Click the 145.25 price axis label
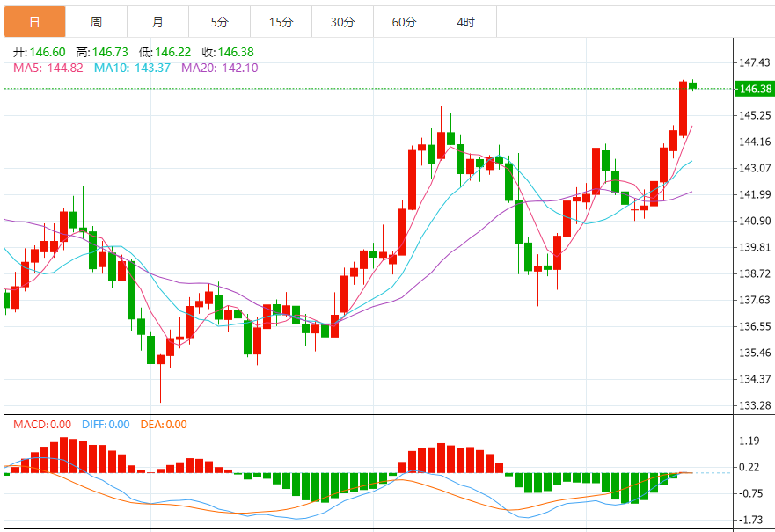Screen dimensions: 775x532 coord(755,115)
